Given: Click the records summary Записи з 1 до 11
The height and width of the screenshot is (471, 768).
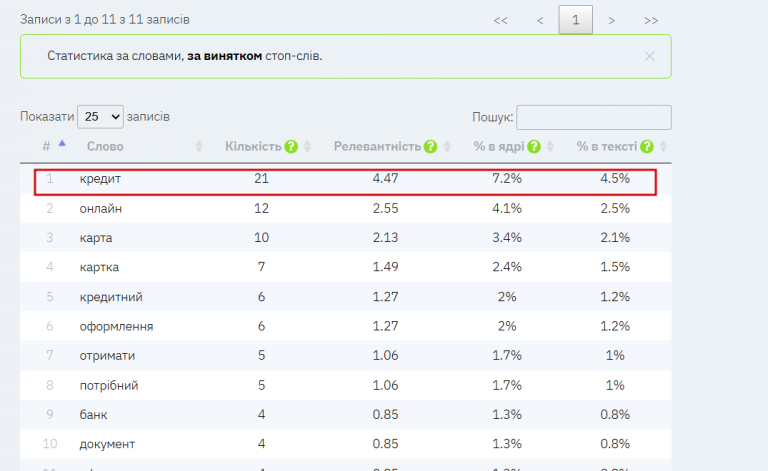Looking at the screenshot, I should (x=105, y=20).
